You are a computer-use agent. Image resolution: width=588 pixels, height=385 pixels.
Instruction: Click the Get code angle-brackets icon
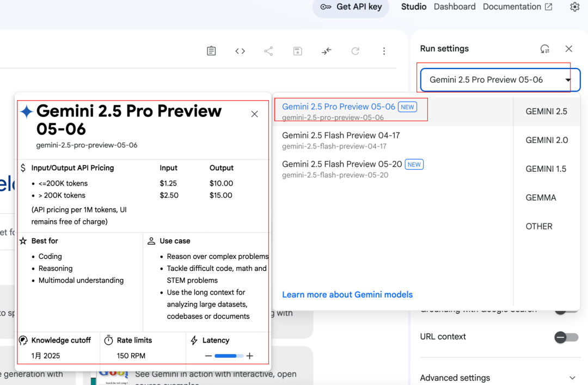tap(240, 51)
